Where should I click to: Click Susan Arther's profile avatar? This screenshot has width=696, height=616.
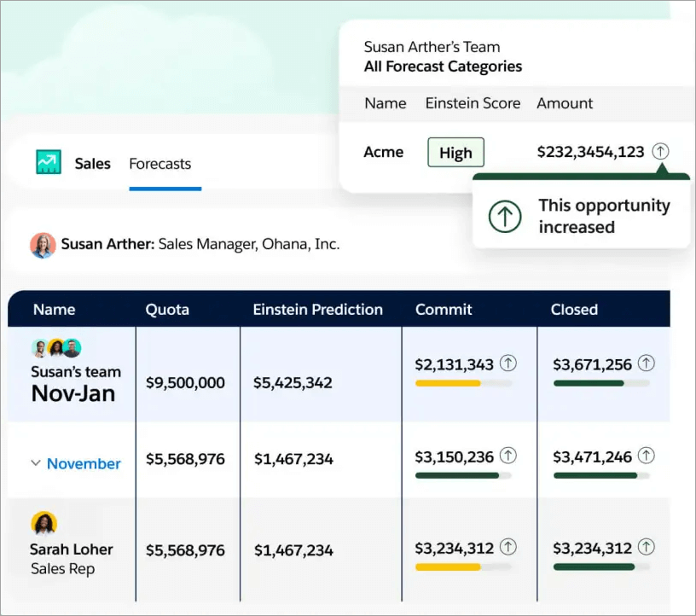[43, 243]
